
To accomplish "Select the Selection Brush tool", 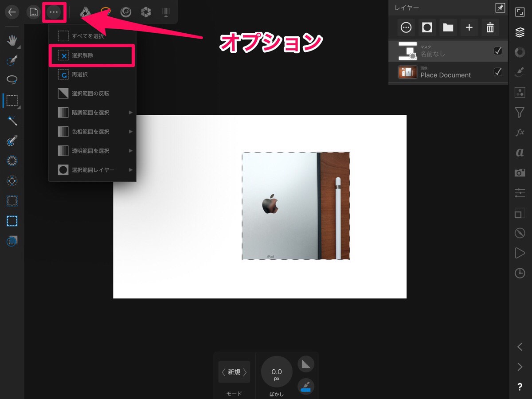I will [12, 60].
